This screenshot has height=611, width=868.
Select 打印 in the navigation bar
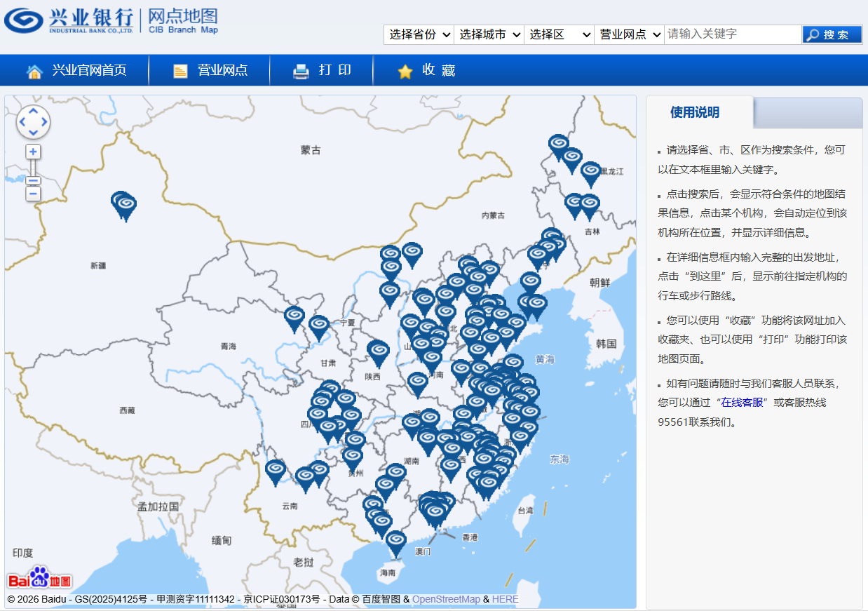(x=323, y=70)
